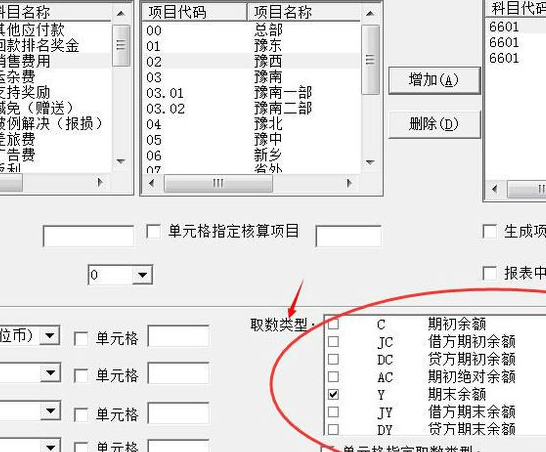The width and height of the screenshot is (546, 452).
Task: Click subject list scroll-right arrow
Action: tap(100, 182)
